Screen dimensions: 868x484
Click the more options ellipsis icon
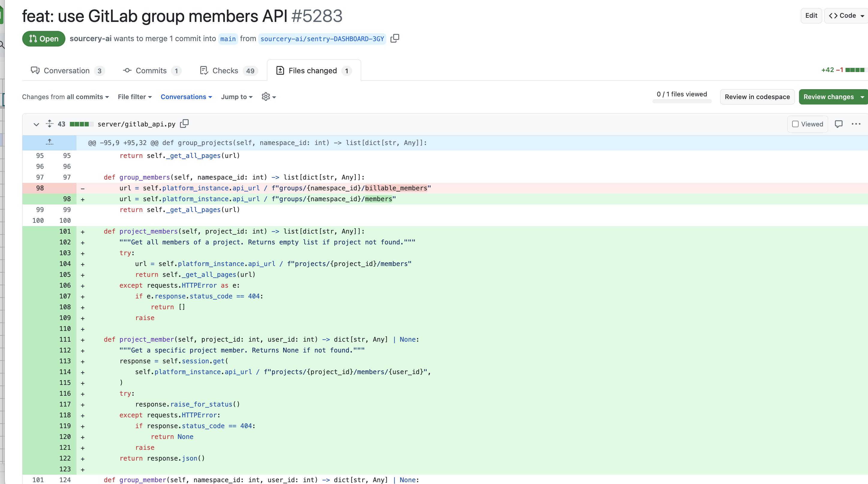point(856,123)
